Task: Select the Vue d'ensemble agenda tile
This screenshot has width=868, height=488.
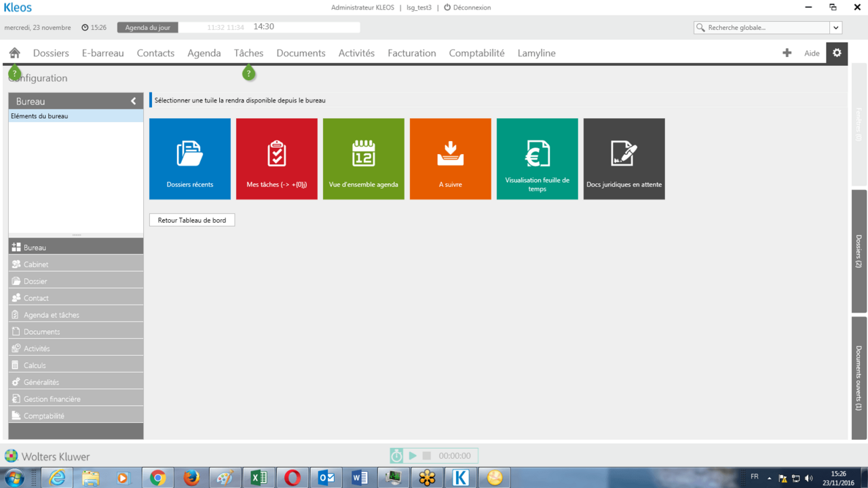Action: 364,159
